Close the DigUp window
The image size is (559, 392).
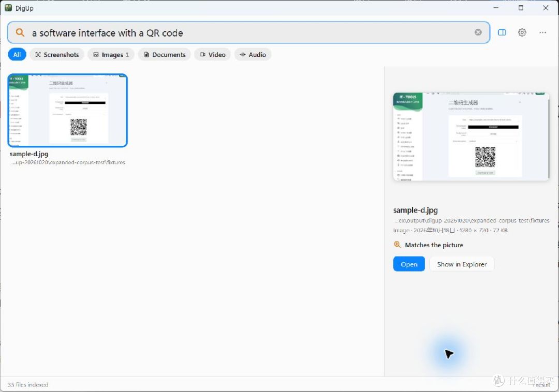pos(546,8)
